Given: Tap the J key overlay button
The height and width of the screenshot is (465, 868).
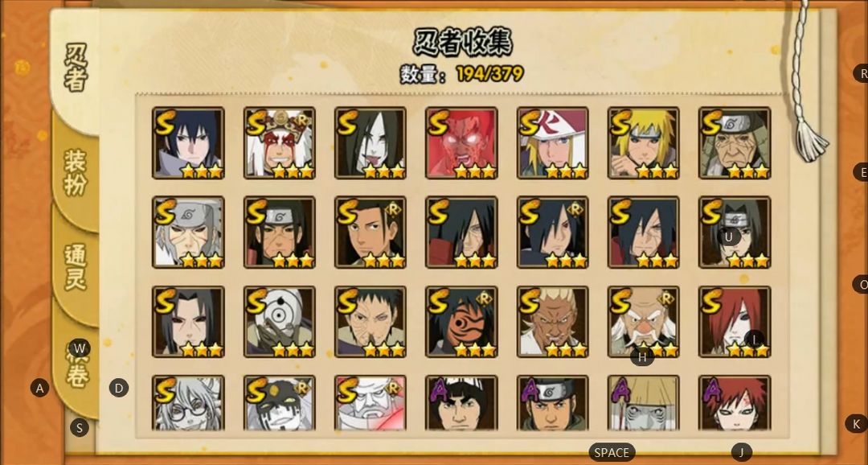Looking at the screenshot, I should (742, 451).
